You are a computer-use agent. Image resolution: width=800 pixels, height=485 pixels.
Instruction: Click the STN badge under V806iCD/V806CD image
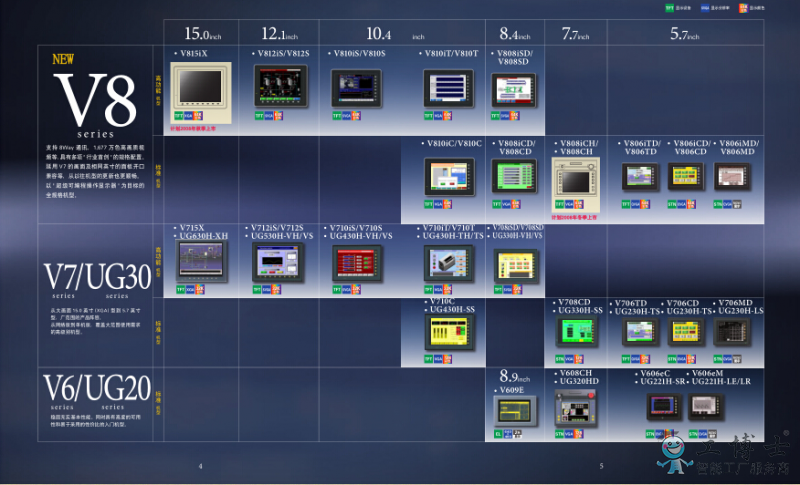pyautogui.click(x=672, y=204)
